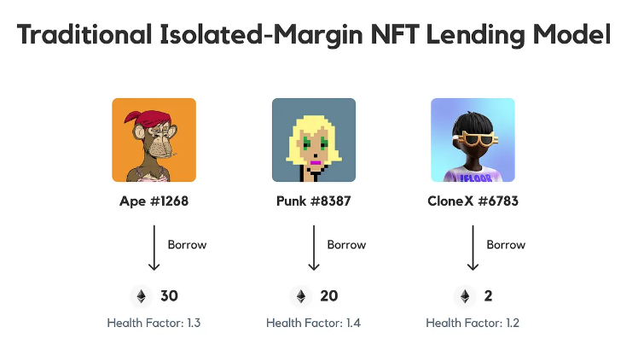The width and height of the screenshot is (644, 350).
Task: Click the Bored Ape #1268 NFT image
Action: coord(154,140)
